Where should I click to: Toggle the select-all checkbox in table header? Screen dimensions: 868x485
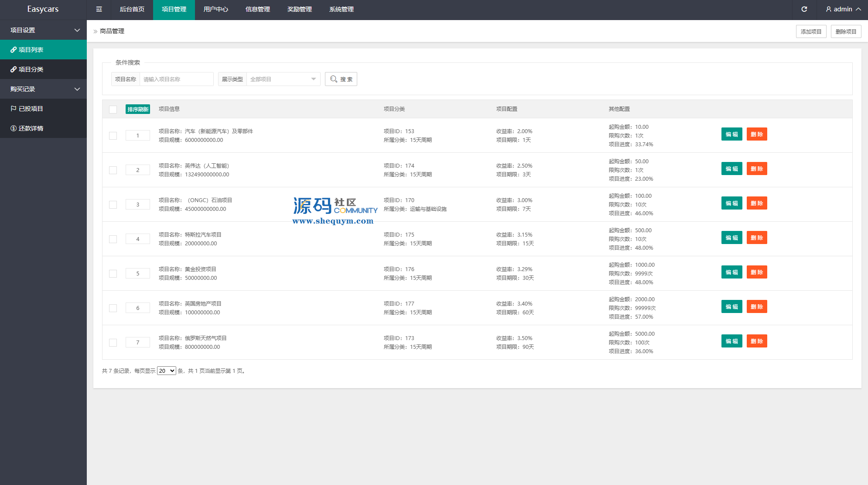tap(113, 109)
